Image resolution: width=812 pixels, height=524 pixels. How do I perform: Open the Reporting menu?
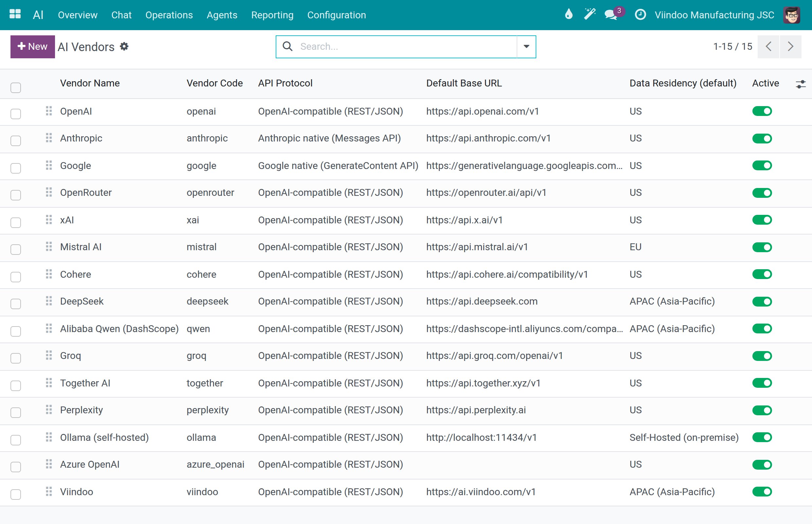pyautogui.click(x=272, y=15)
